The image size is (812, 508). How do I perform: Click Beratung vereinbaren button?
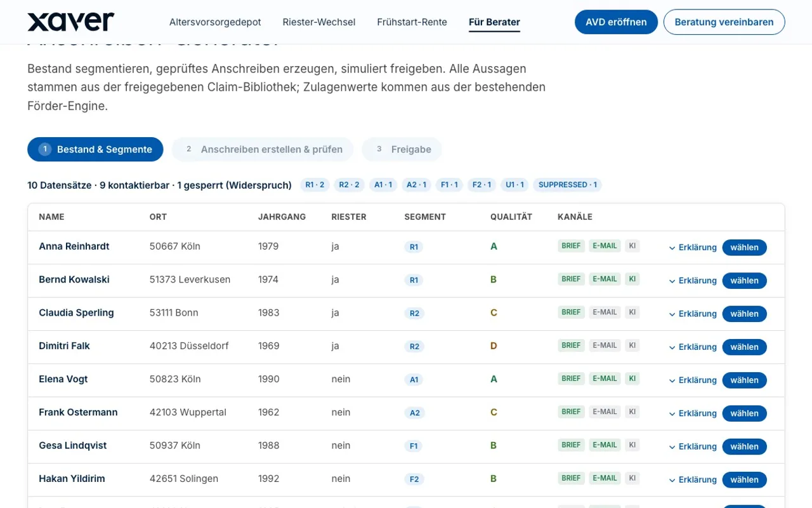[724, 22]
